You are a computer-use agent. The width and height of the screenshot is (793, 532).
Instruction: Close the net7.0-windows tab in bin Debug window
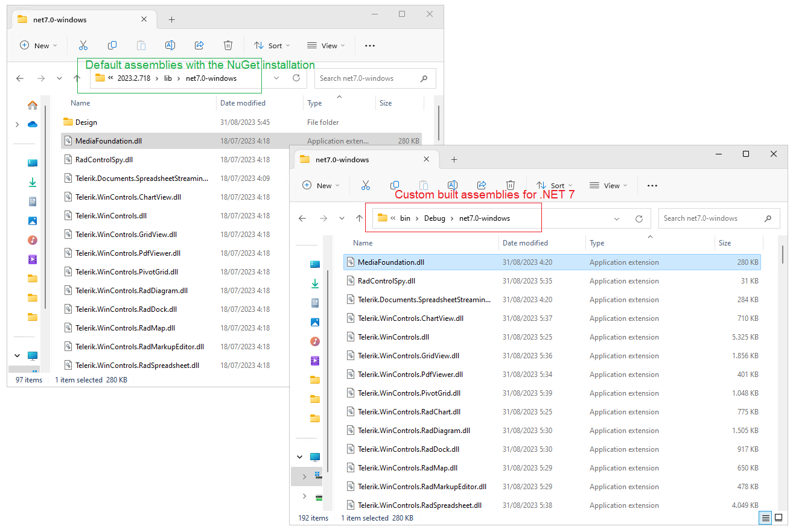tap(426, 159)
